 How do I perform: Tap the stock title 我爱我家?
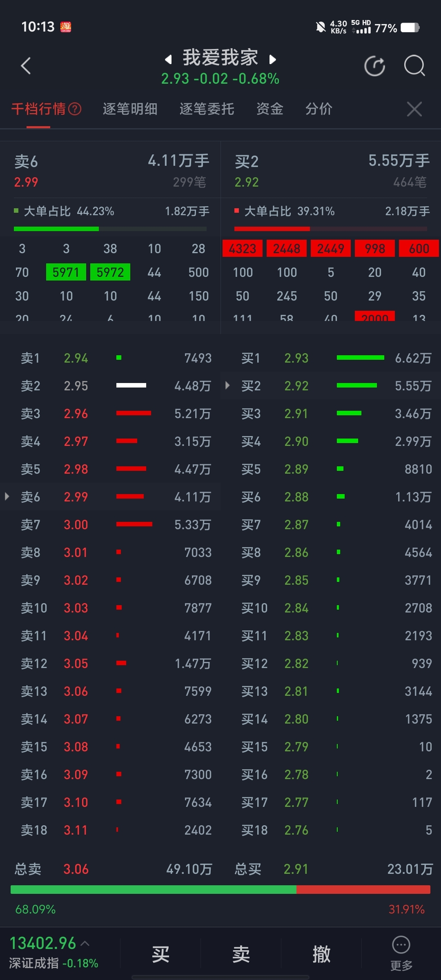220,58
